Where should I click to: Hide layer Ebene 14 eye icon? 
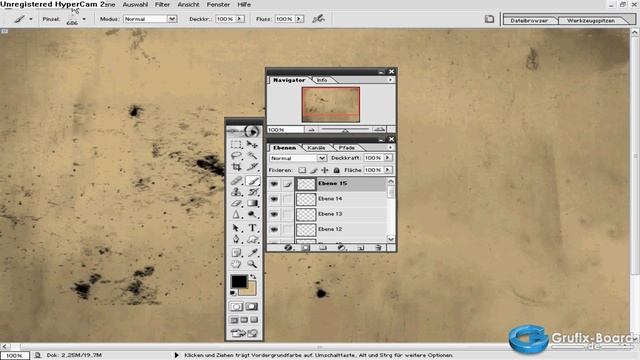click(x=274, y=199)
